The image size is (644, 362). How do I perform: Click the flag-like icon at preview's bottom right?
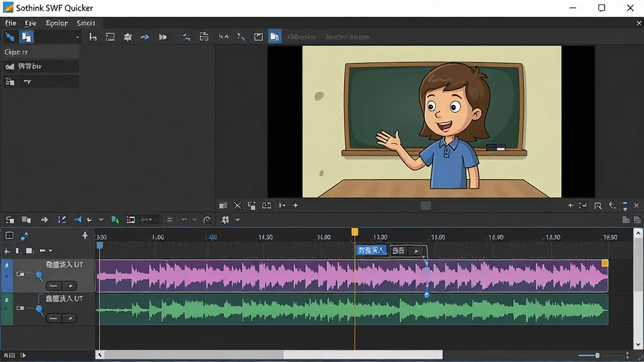tap(597, 206)
